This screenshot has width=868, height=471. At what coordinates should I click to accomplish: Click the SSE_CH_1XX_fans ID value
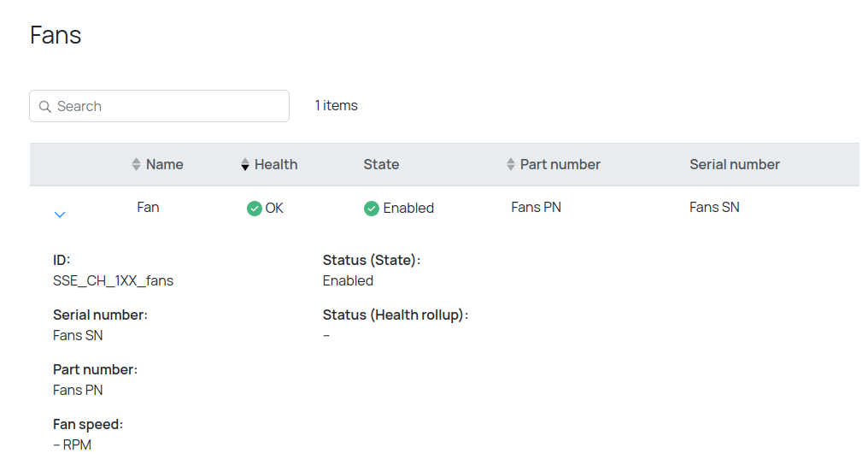pyautogui.click(x=113, y=280)
